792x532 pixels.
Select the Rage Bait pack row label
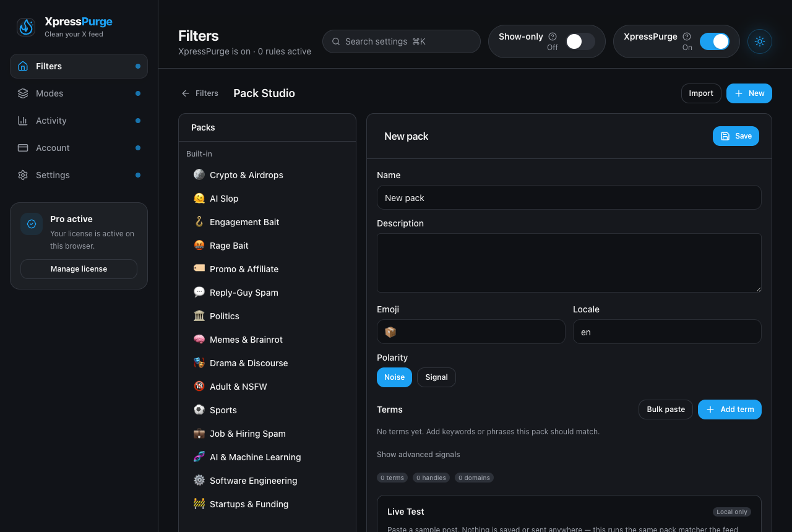(x=229, y=246)
